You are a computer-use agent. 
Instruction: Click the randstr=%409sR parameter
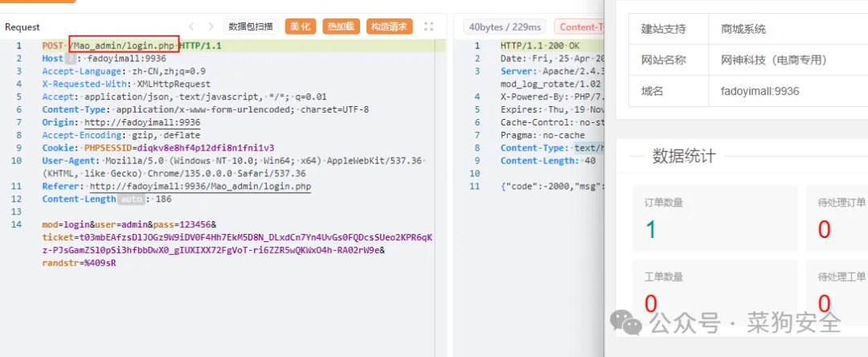tap(79, 264)
